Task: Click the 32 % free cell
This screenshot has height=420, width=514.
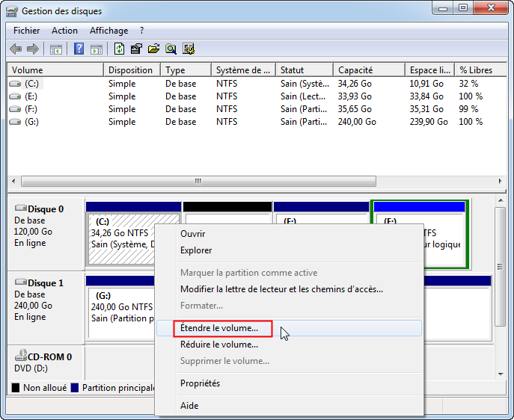Action: [468, 84]
